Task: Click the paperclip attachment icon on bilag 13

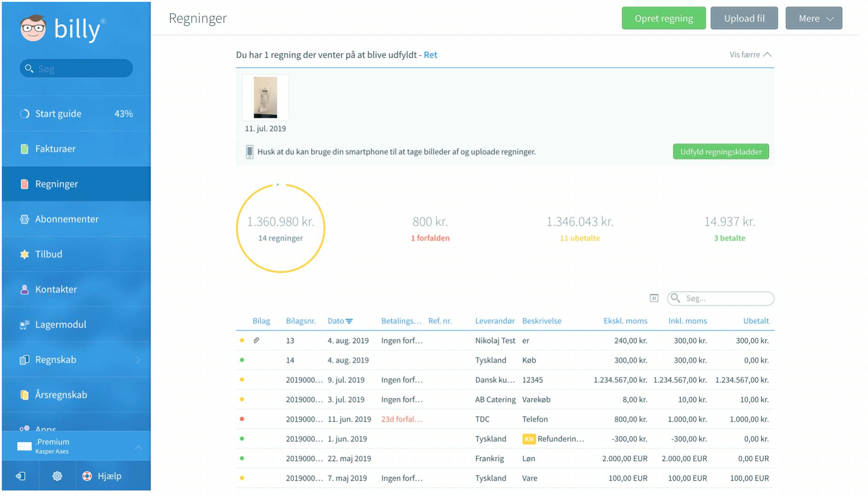Action: (x=257, y=340)
